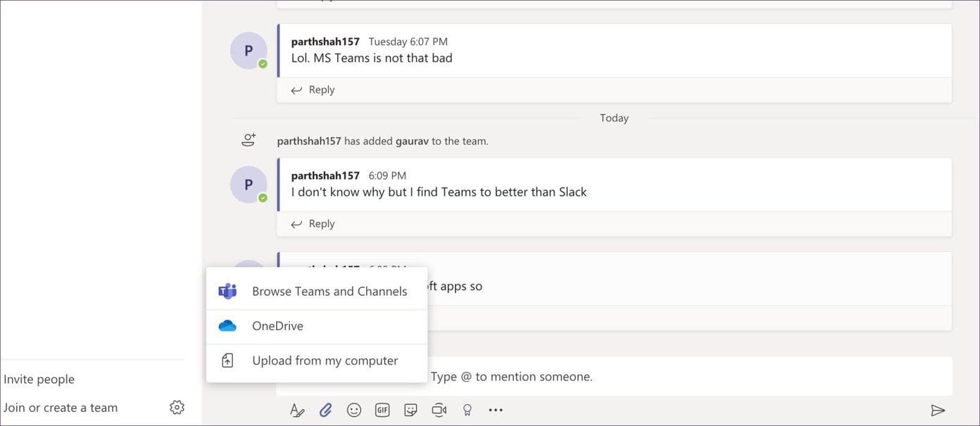Image resolution: width=980 pixels, height=426 pixels.
Task: Click sender name parthshah157 on Tuesday message
Action: pyautogui.click(x=325, y=42)
